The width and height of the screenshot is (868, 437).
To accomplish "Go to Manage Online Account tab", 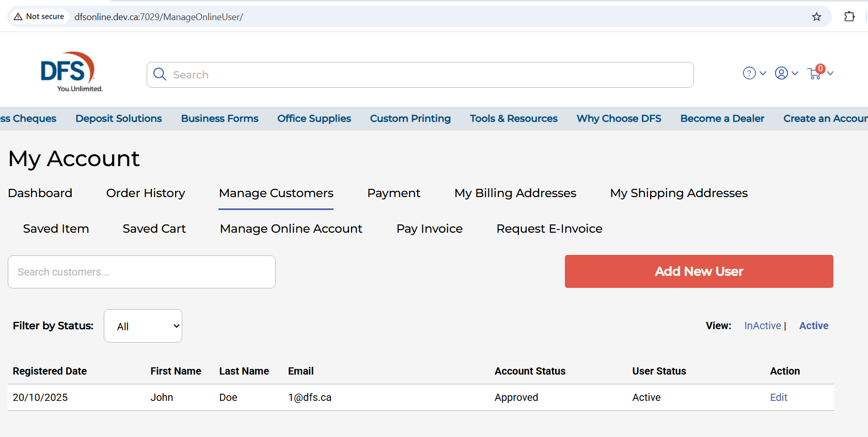I will click(x=291, y=229).
